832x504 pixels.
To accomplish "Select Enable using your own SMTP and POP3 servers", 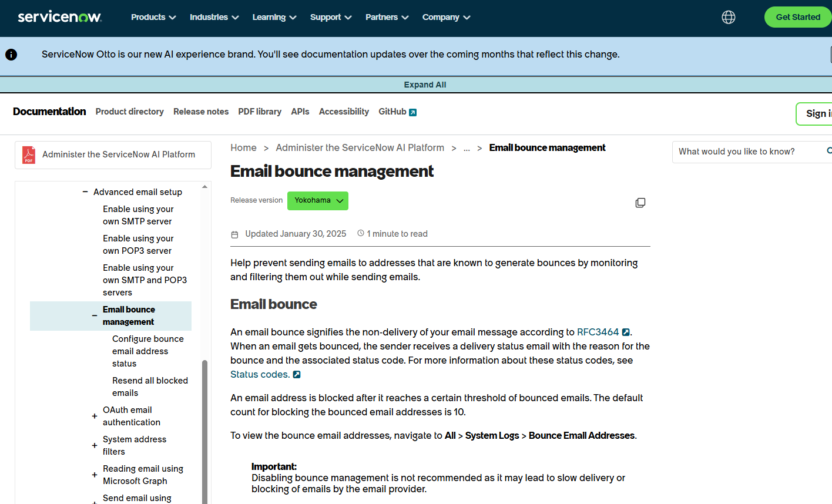I will pyautogui.click(x=145, y=280).
